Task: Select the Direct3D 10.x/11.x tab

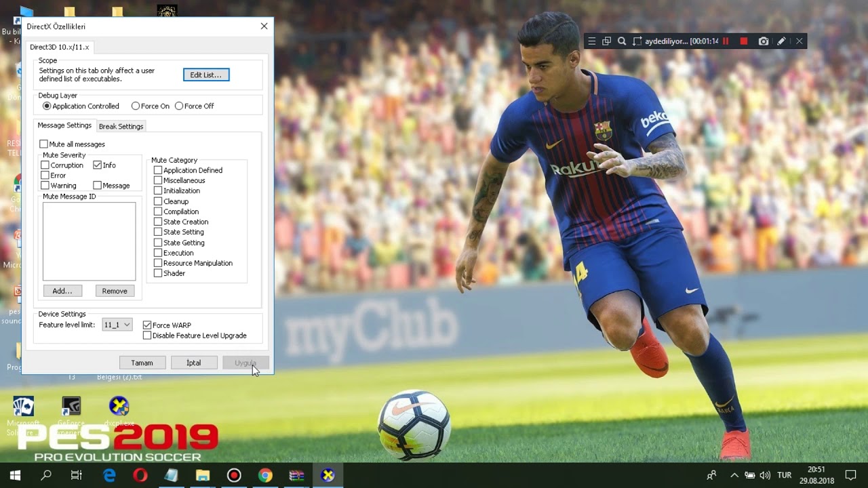Action: [59, 47]
